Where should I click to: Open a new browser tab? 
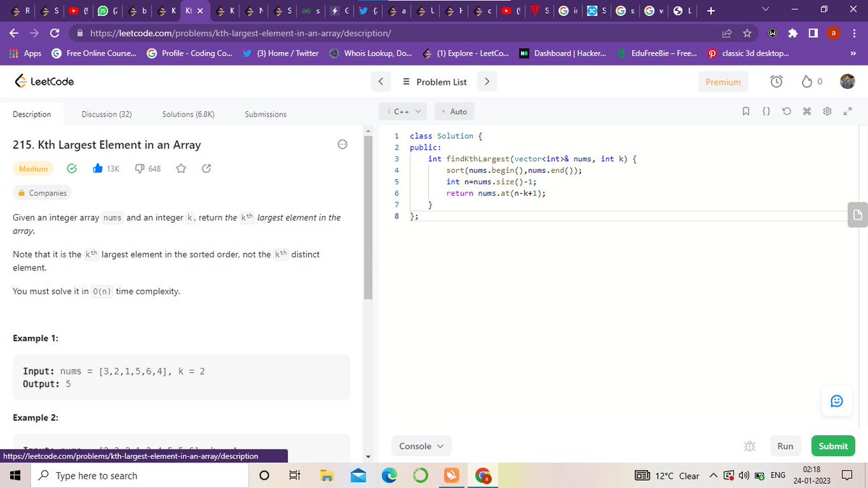tap(712, 11)
